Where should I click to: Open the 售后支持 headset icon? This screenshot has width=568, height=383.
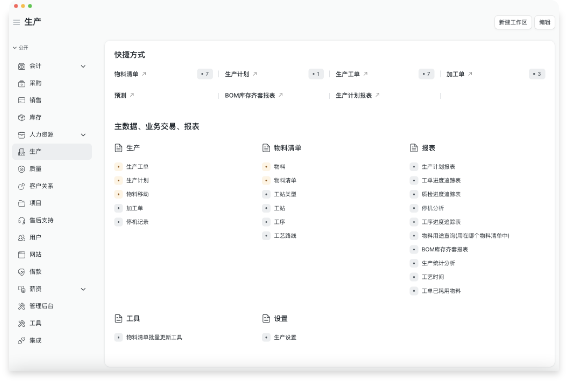(21, 220)
